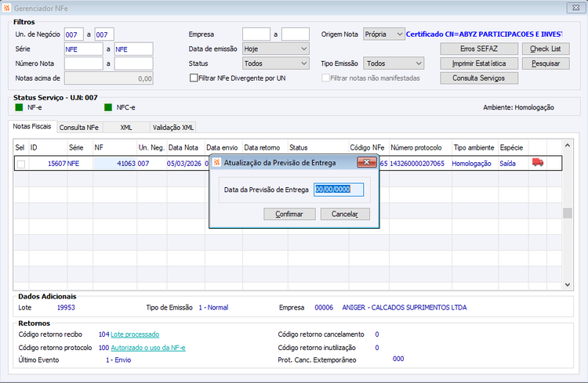
Task: Open the Status dropdown showing Todos
Action: [276, 63]
